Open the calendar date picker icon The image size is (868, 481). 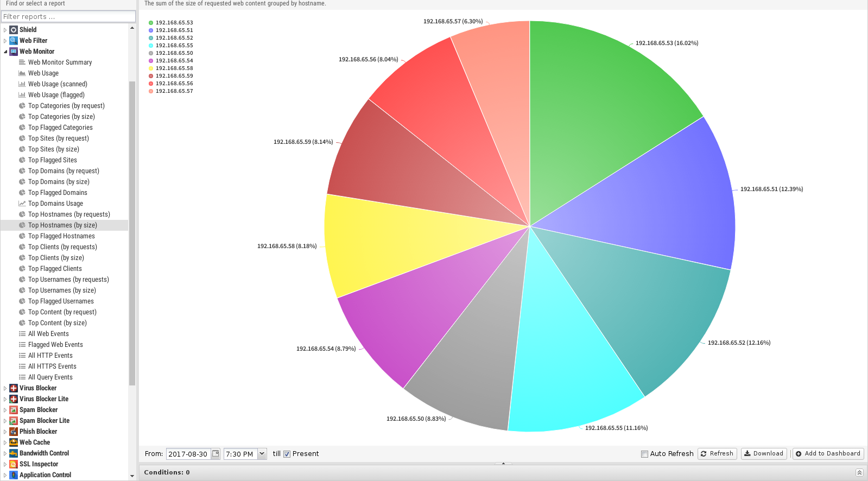coord(216,454)
